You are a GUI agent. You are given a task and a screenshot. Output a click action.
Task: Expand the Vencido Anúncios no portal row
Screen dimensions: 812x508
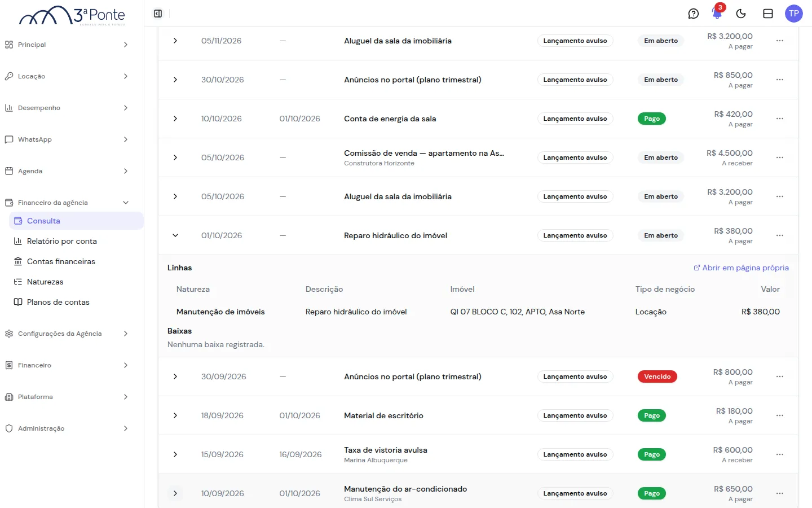tap(175, 376)
